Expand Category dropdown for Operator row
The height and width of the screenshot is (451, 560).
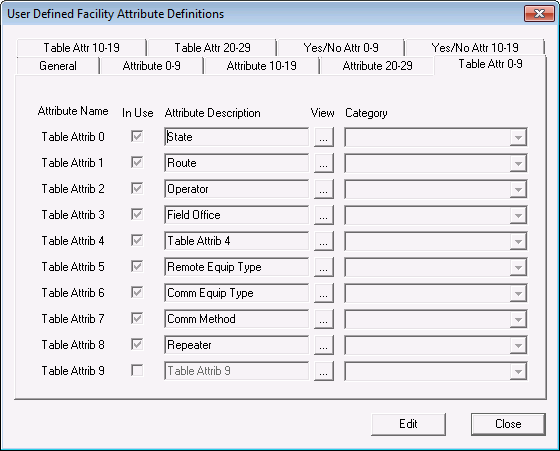[x=518, y=189]
